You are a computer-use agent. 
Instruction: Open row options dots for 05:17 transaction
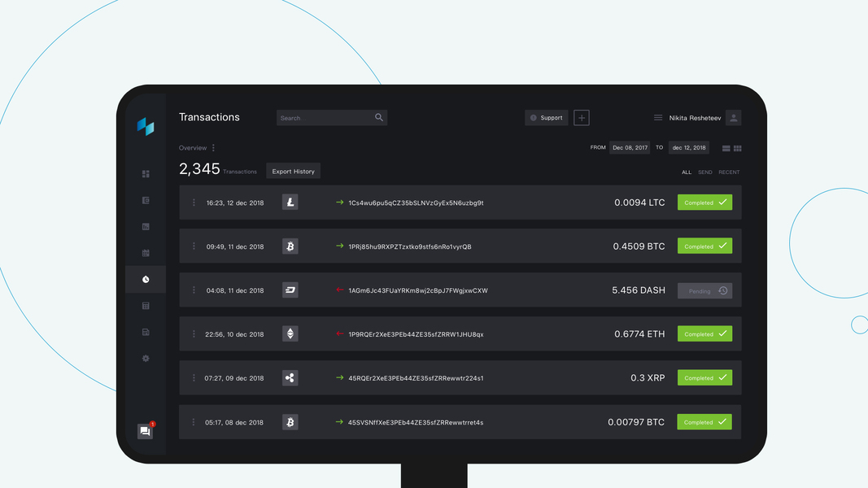tap(193, 422)
